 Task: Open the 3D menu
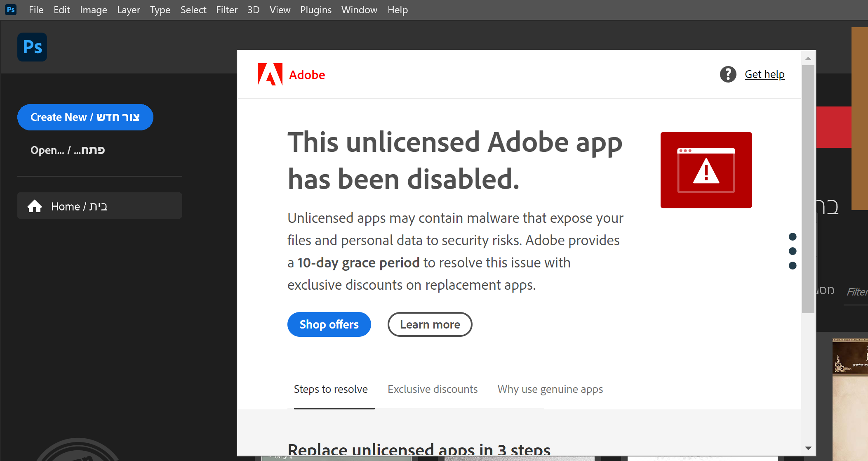(254, 10)
